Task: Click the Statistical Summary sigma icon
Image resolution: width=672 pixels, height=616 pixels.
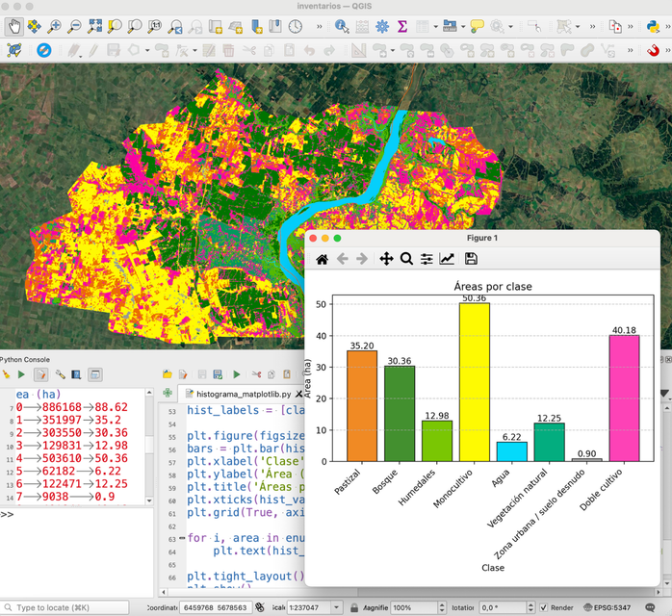Action: pyautogui.click(x=402, y=27)
